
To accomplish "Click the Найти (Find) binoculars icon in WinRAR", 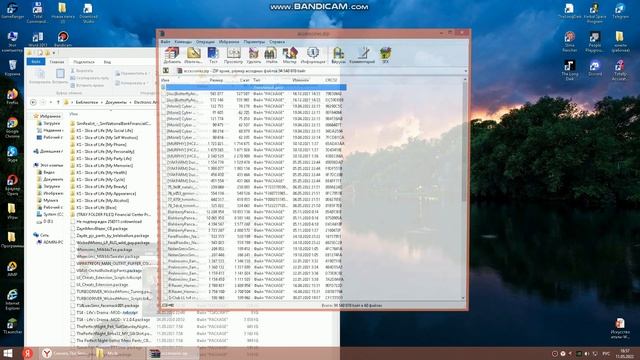I will 271,55.
